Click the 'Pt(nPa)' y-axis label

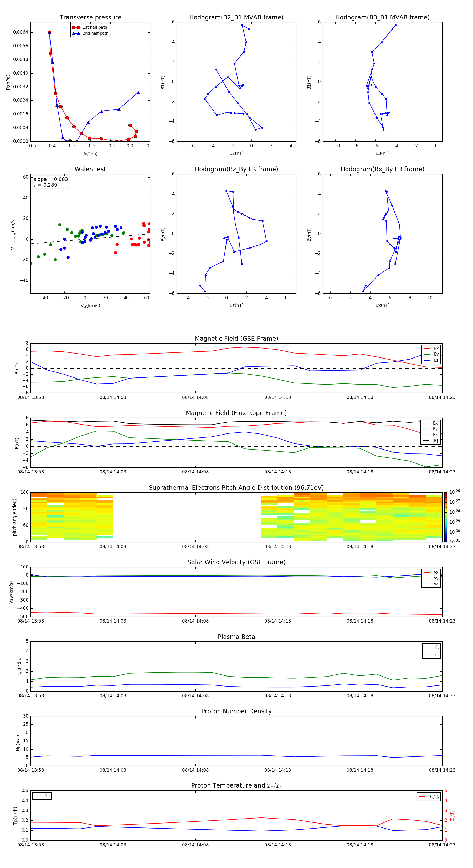8,82
